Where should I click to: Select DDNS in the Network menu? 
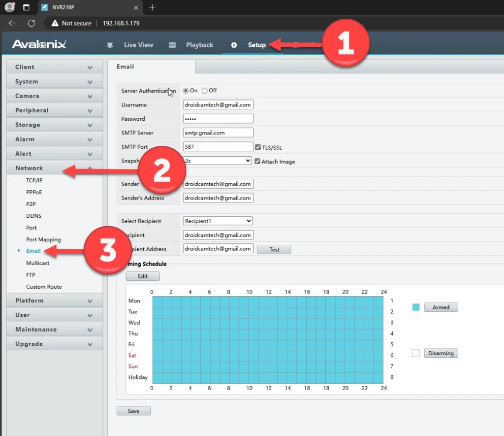tap(33, 216)
